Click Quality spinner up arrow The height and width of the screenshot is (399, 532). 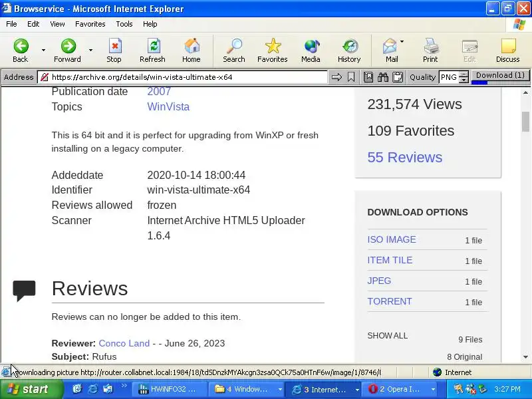pos(464,74)
